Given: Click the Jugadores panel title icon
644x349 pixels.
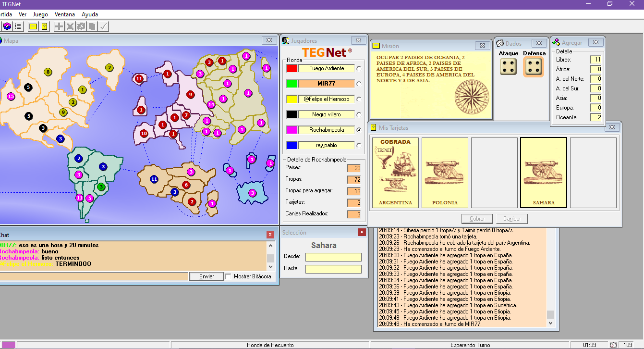Looking at the screenshot, I should click(286, 41).
